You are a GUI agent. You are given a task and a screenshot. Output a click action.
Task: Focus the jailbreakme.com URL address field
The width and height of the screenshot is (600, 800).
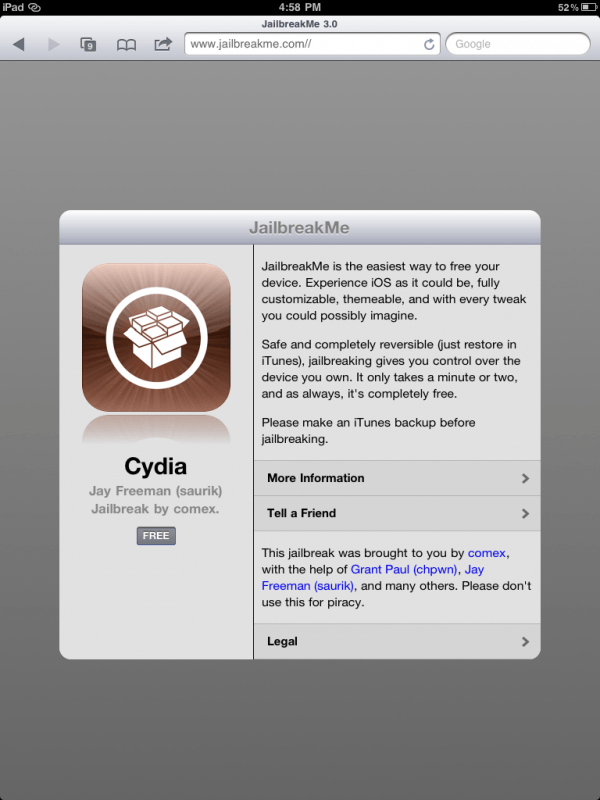coord(312,44)
